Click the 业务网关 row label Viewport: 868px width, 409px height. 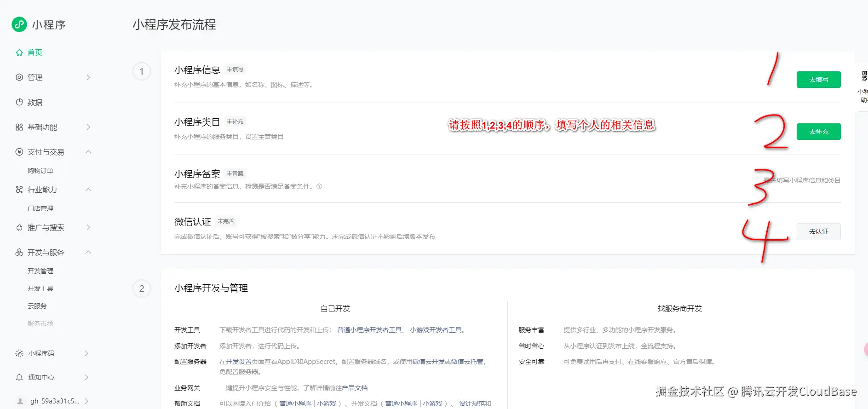187,388
